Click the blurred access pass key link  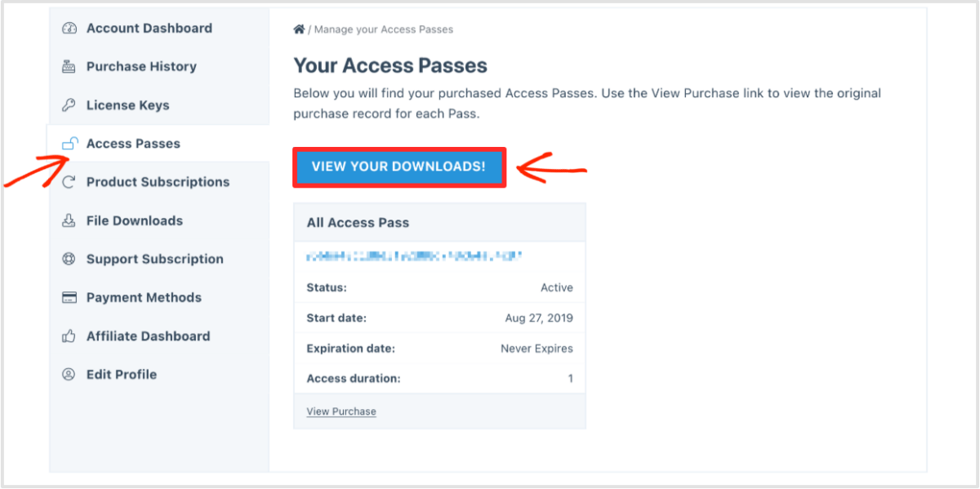coord(414,256)
